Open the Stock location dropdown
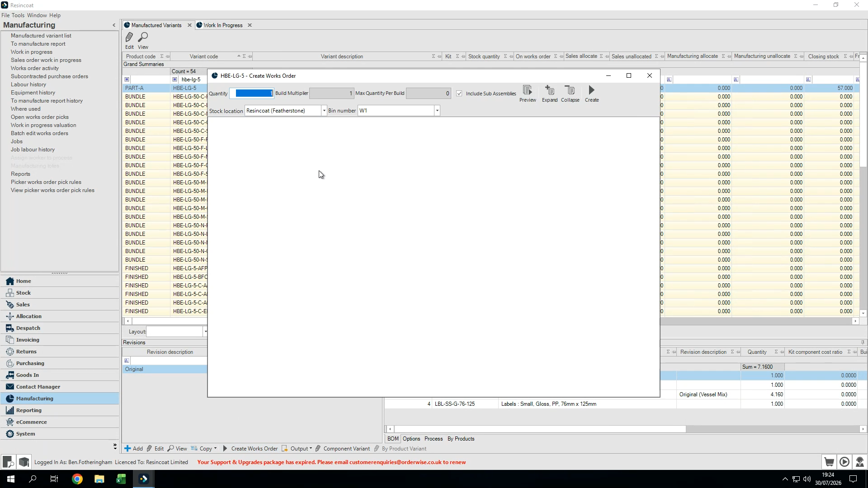Viewport: 868px width, 488px height. click(324, 111)
